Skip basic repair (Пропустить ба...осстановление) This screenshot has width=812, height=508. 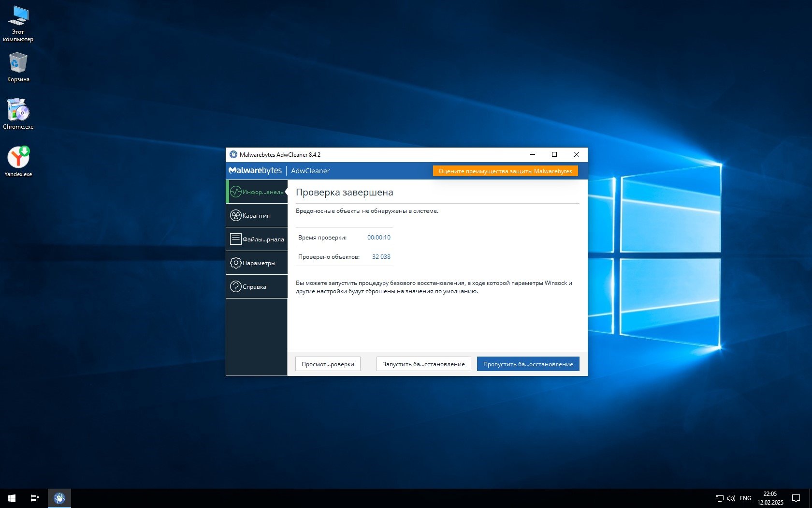[x=528, y=364]
